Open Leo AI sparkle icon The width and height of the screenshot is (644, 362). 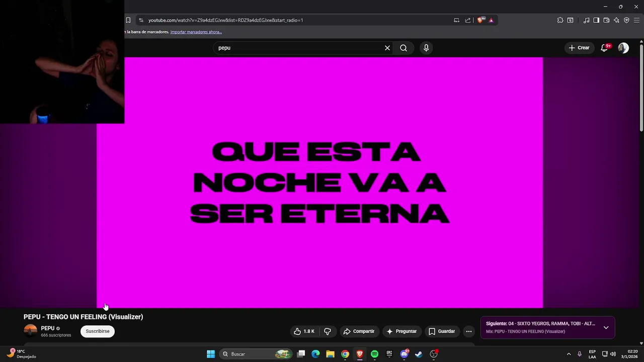[x=616, y=20]
